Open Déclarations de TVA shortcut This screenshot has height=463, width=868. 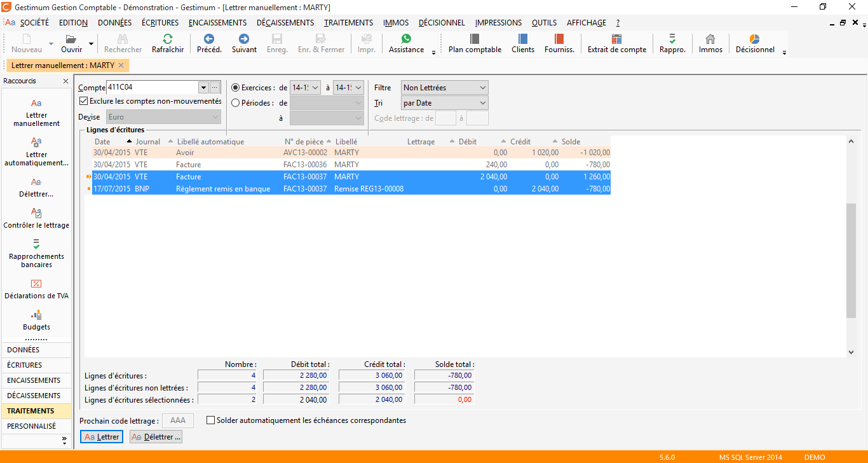[36, 289]
